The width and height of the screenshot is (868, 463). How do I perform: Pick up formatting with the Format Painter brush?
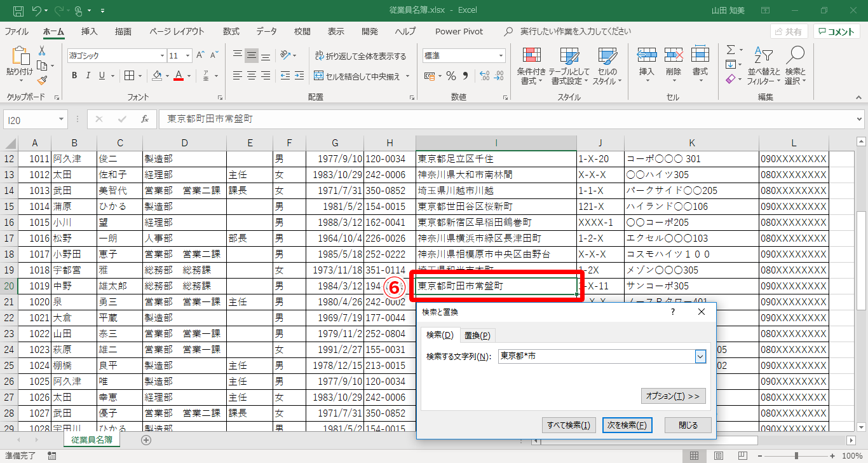pos(42,80)
